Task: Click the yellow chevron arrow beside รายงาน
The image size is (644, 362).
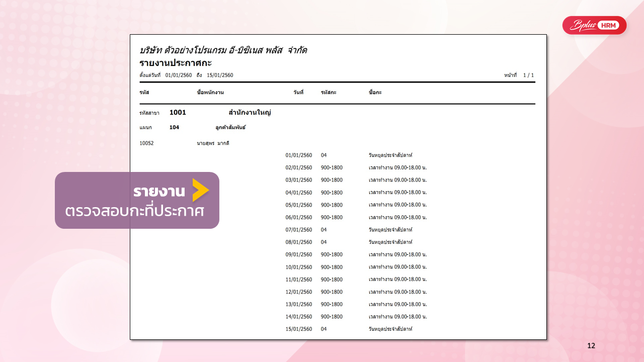Action: (201, 190)
